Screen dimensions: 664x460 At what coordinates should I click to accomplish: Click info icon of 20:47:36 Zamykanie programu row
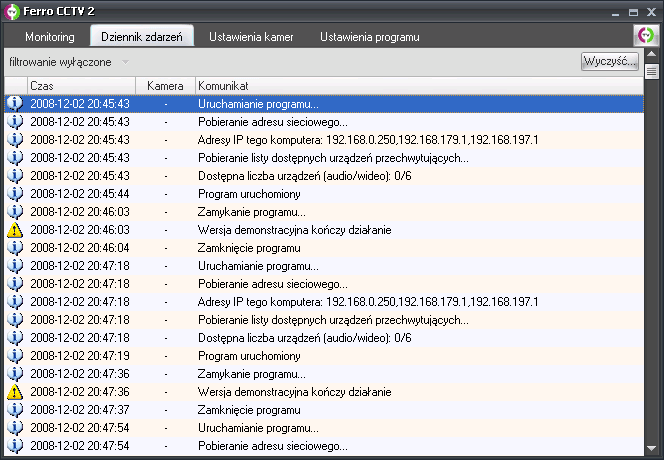coord(15,374)
